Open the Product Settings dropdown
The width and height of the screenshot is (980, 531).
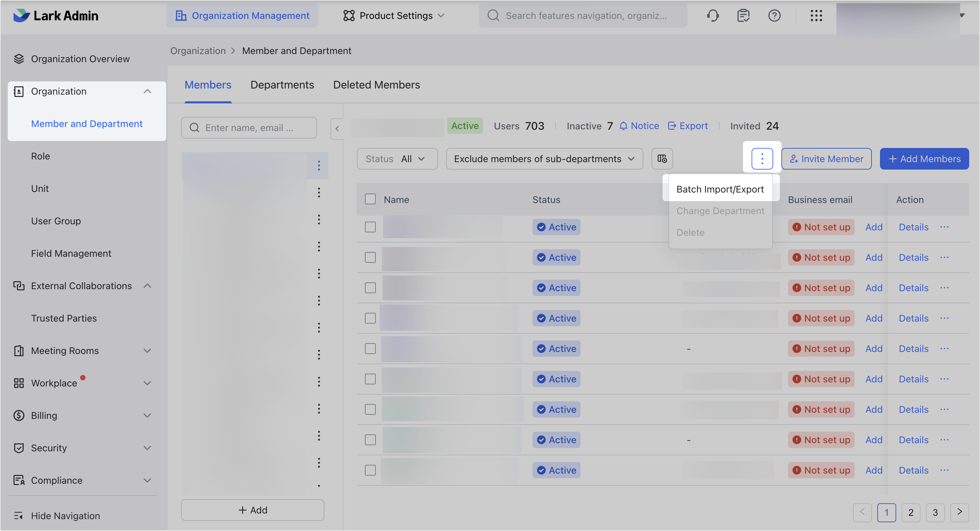pyautogui.click(x=394, y=16)
